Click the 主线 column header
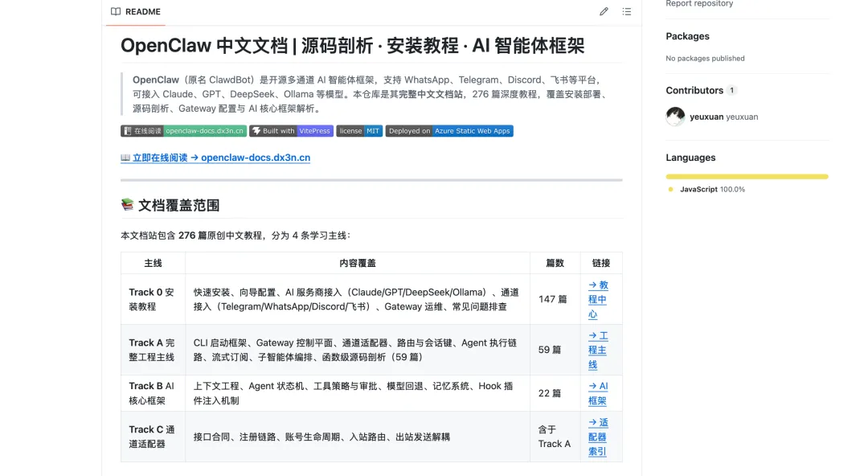Screen dimensions: 868x476 [x=154, y=263]
